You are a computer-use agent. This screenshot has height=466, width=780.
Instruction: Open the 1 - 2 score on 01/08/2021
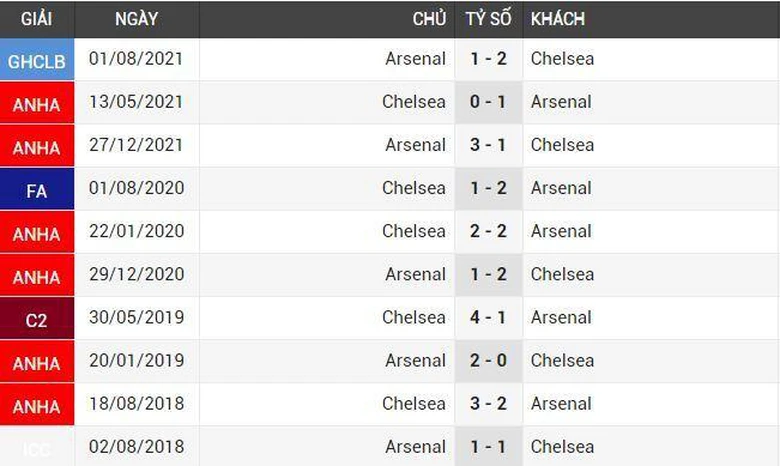[x=488, y=59]
